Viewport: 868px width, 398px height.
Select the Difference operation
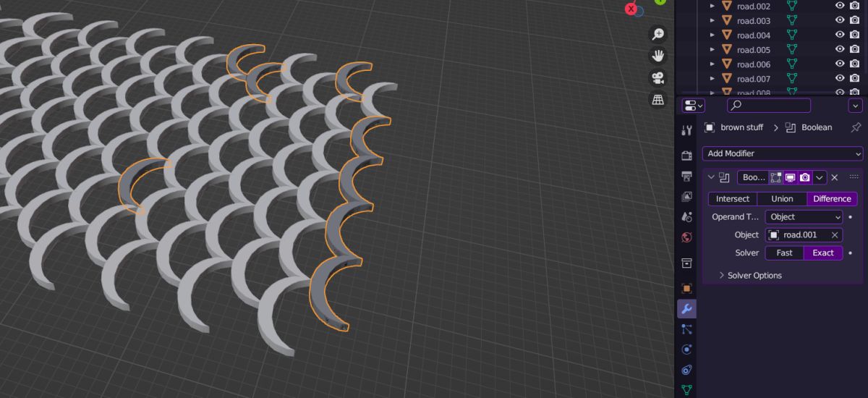click(x=832, y=199)
